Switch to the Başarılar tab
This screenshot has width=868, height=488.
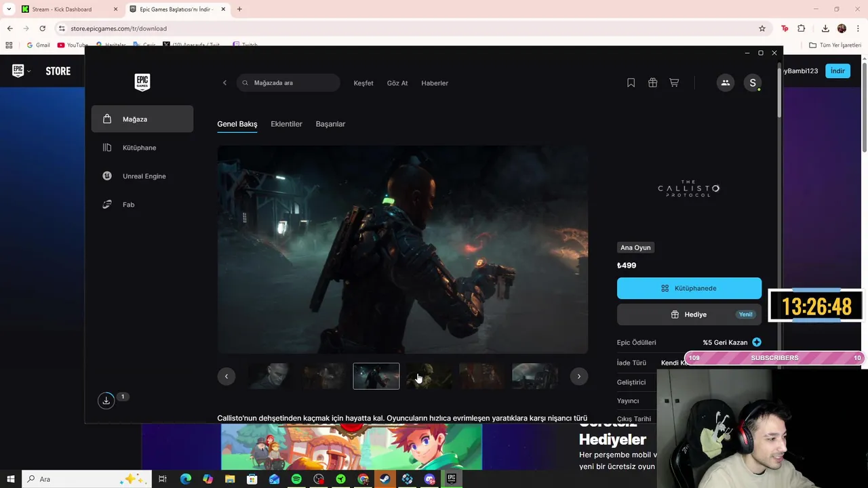point(330,124)
